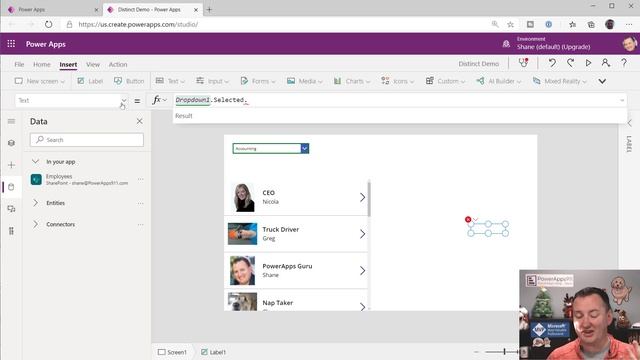
Task: Expand the Entities section
Action: point(36,203)
